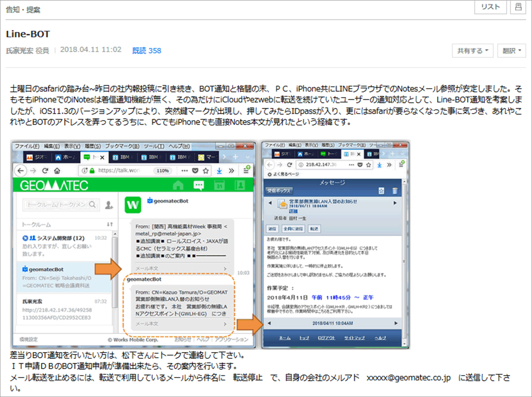The image size is (532, 397).
Task: Open the 共有する dropdown
Action: (473, 51)
